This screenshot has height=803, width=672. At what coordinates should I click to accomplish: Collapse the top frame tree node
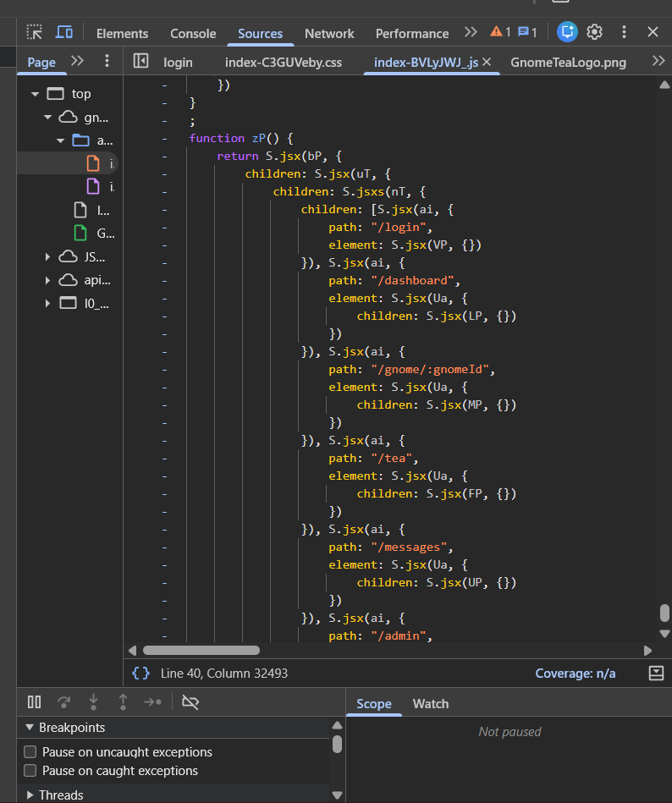click(35, 94)
